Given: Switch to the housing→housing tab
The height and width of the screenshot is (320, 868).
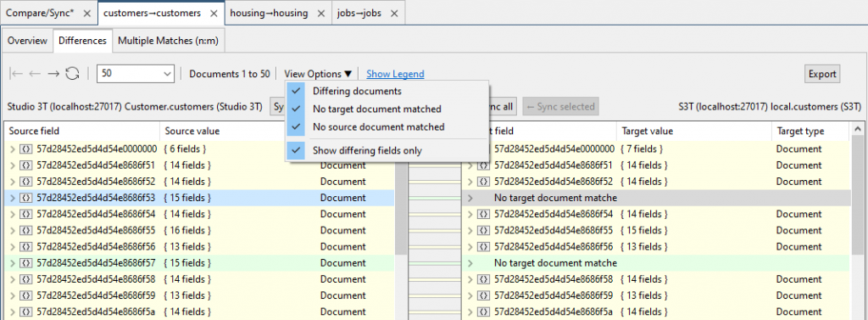Looking at the screenshot, I should (x=277, y=14).
